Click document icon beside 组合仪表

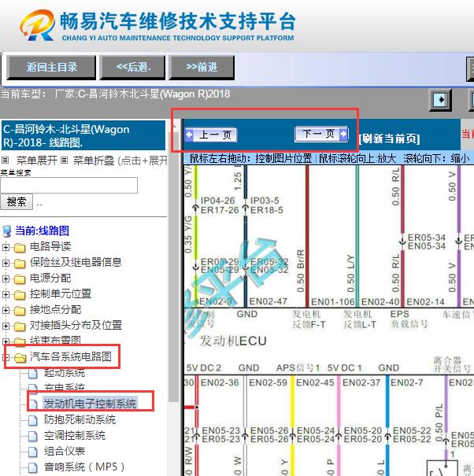tap(33, 452)
